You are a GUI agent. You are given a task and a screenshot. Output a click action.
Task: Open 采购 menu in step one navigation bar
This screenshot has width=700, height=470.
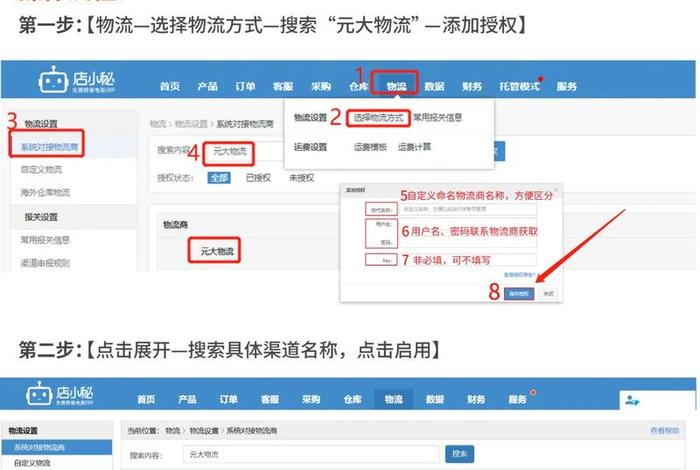(321, 87)
